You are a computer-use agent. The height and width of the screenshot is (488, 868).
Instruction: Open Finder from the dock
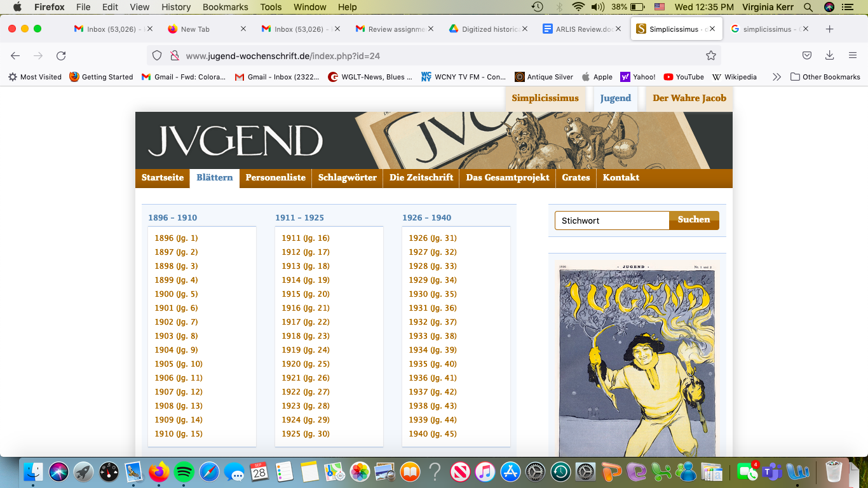[x=33, y=471]
